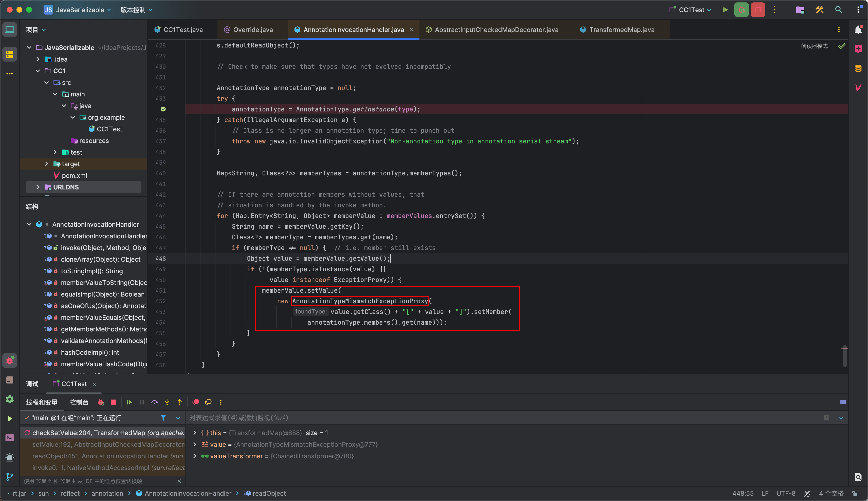Stop debugging red square in debug toolbar

click(113, 402)
